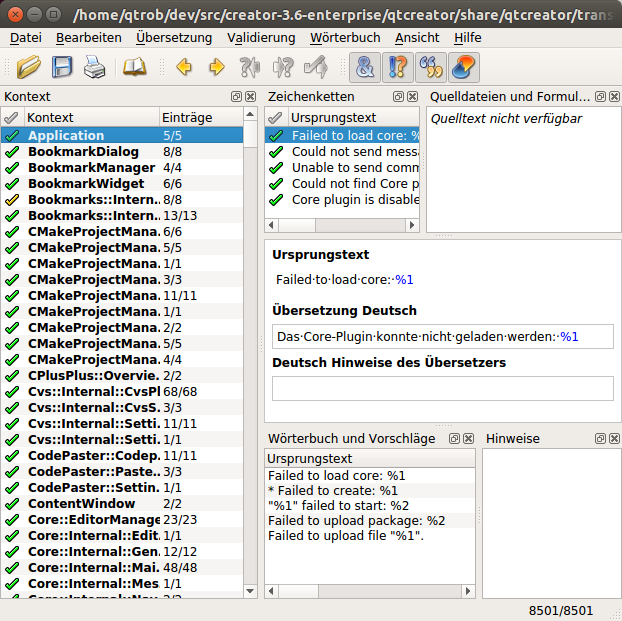Toggle the ending punctuation validation icon
622x621 pixels.
point(398,68)
